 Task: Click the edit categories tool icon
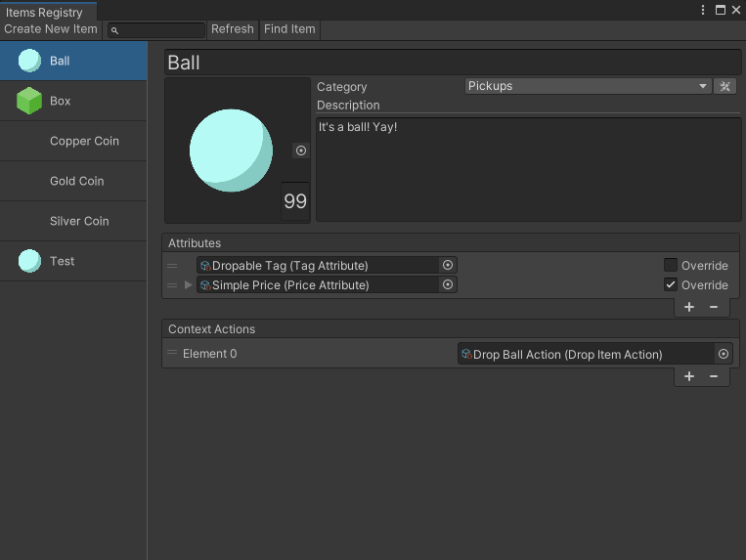[x=724, y=86]
